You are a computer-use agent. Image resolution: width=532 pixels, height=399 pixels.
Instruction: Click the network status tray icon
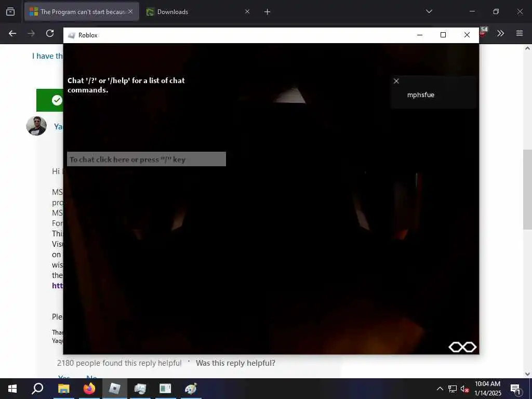point(453,389)
